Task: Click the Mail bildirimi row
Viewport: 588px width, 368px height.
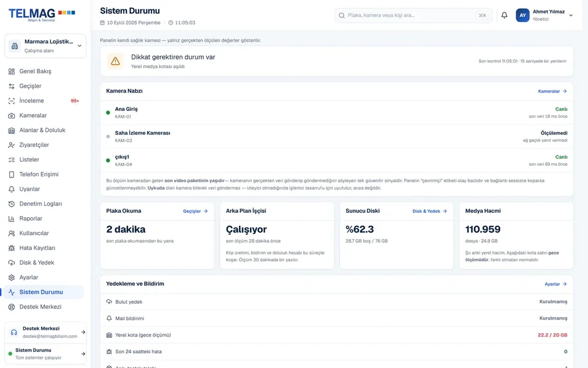Action: tap(337, 318)
